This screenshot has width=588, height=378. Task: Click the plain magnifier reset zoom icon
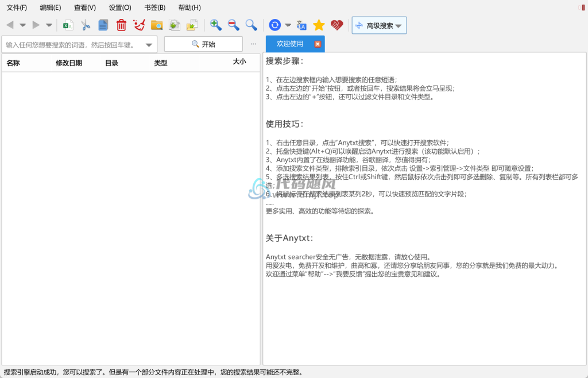click(x=251, y=25)
